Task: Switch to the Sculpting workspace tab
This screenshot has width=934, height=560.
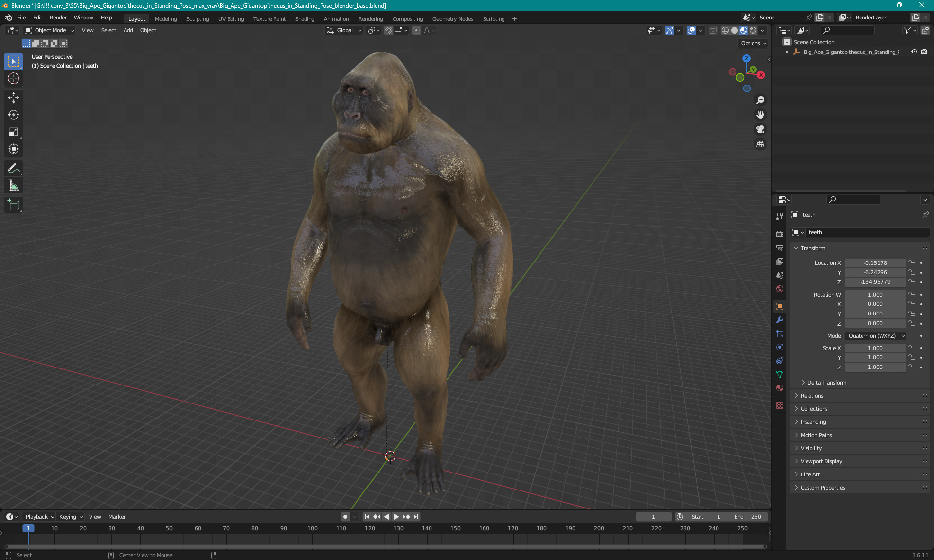Action: tap(197, 19)
